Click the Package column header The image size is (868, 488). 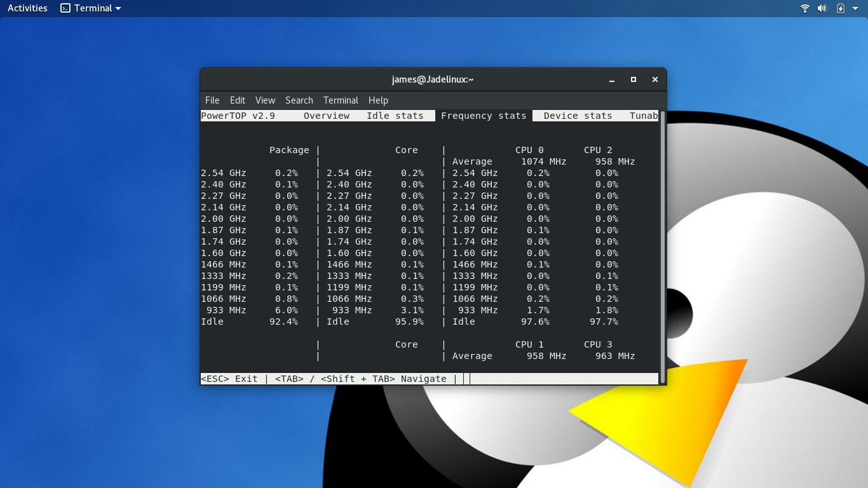tap(289, 150)
